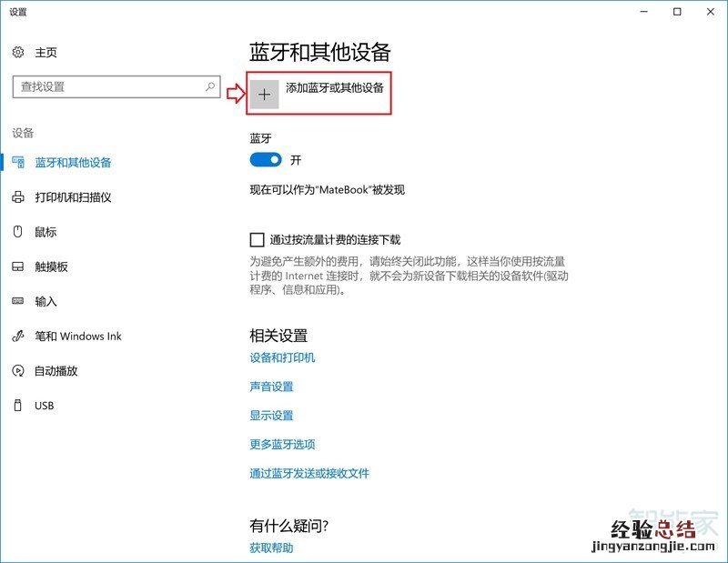Focus the 查找设置 search field
Image resolution: width=728 pixels, height=563 pixels.
click(107, 87)
